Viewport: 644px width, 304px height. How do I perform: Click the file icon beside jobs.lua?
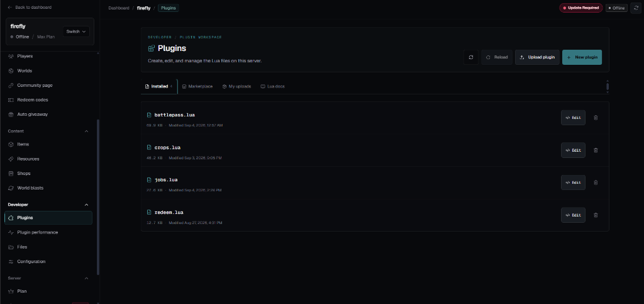[x=150, y=180]
